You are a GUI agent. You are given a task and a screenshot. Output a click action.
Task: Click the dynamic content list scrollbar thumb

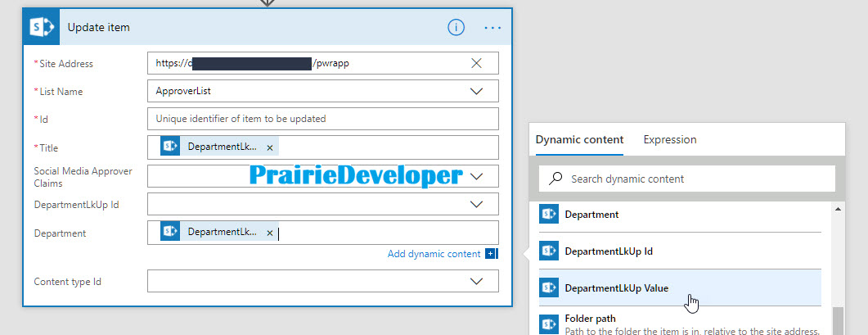838,321
